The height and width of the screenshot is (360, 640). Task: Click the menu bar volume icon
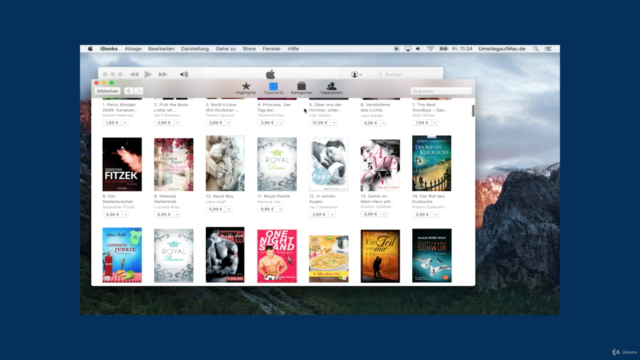pos(418,49)
